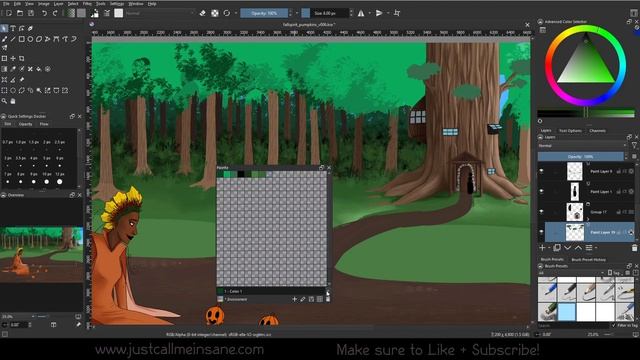Select the Text tool

[x=13, y=28]
